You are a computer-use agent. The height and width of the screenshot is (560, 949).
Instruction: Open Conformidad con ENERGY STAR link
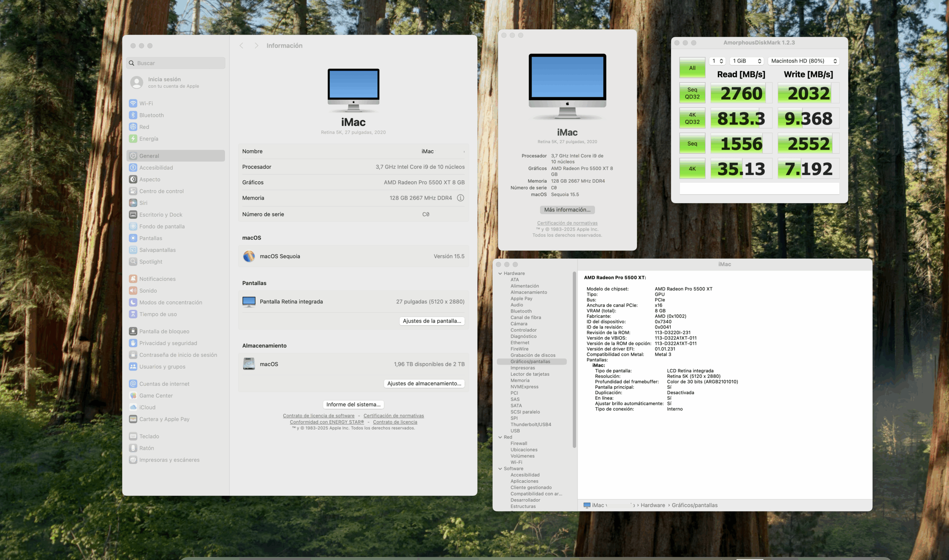pyautogui.click(x=327, y=422)
